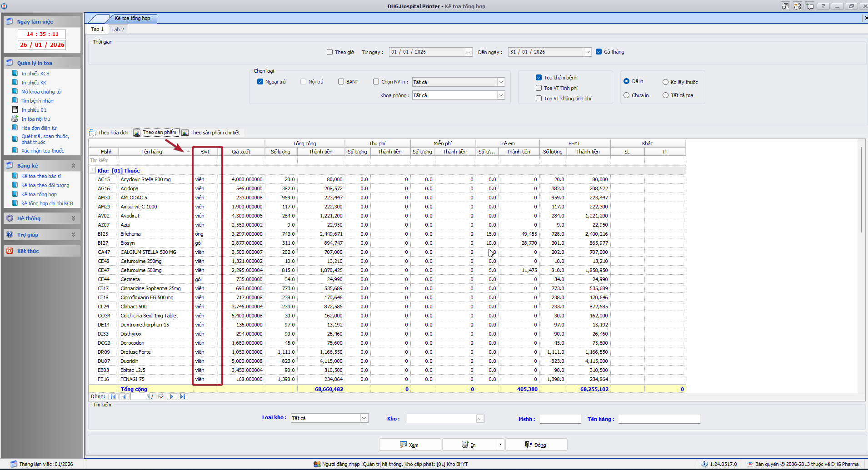Open the Khoa phòng dropdown

[501, 95]
